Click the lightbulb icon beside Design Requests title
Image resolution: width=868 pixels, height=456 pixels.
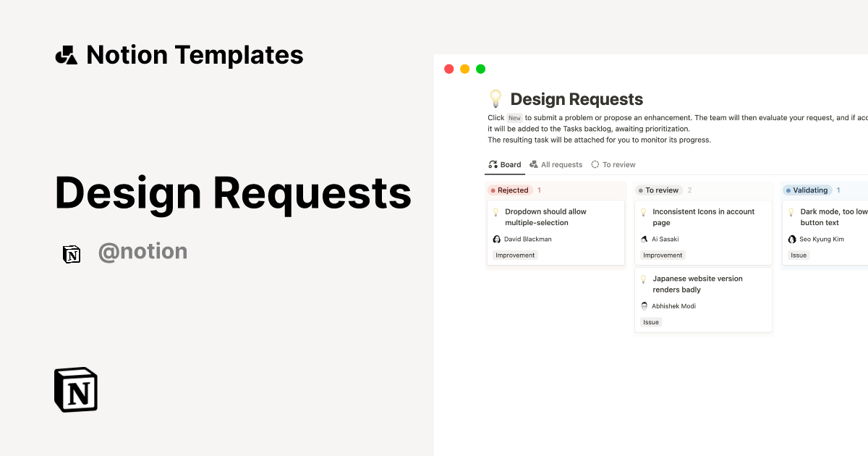[x=495, y=98]
